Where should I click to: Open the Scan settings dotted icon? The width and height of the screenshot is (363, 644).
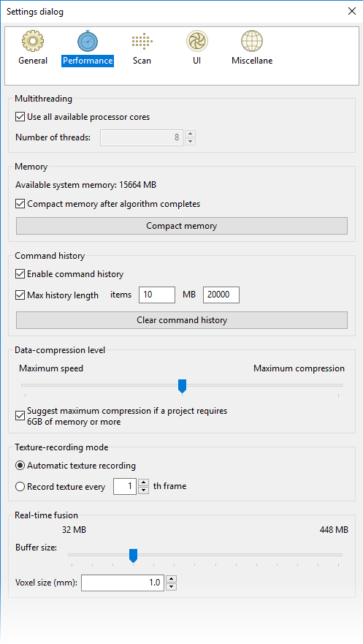(x=142, y=41)
